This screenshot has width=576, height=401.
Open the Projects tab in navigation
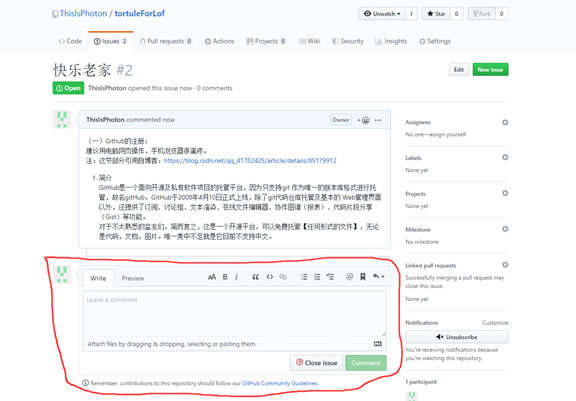click(x=266, y=41)
